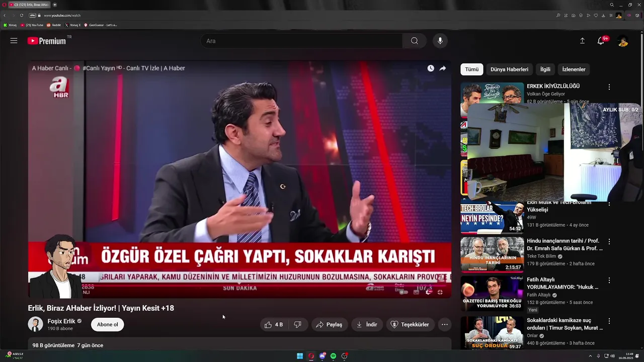
Task: Open options for Sokaklardaki kamikaze video
Action: (x=609, y=321)
